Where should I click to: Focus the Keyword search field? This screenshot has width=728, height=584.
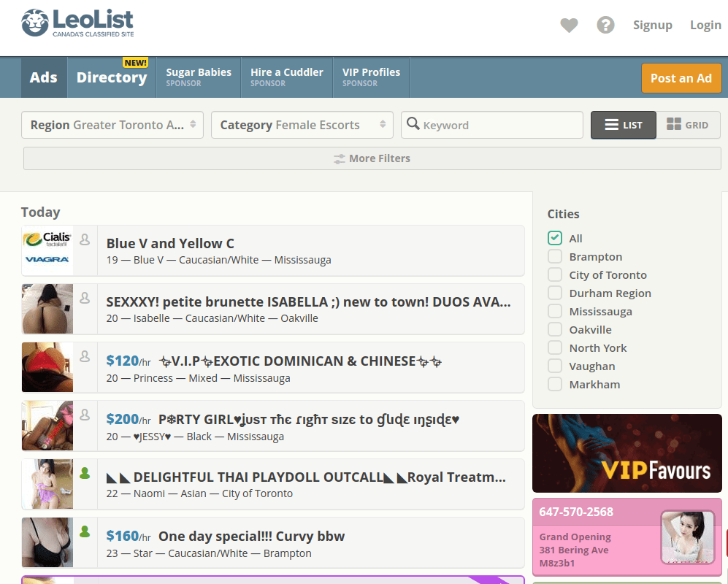click(x=491, y=125)
